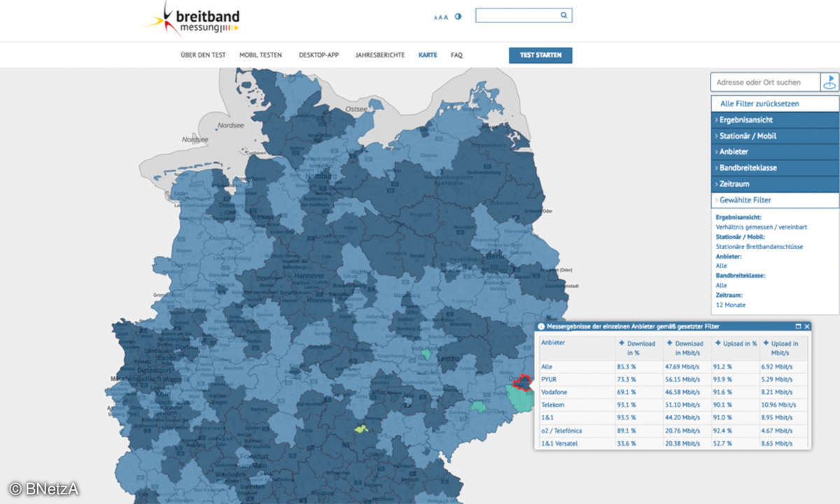Click the red-outlined highlighted map district
Viewport: 840px width, 504px height.
(522, 382)
